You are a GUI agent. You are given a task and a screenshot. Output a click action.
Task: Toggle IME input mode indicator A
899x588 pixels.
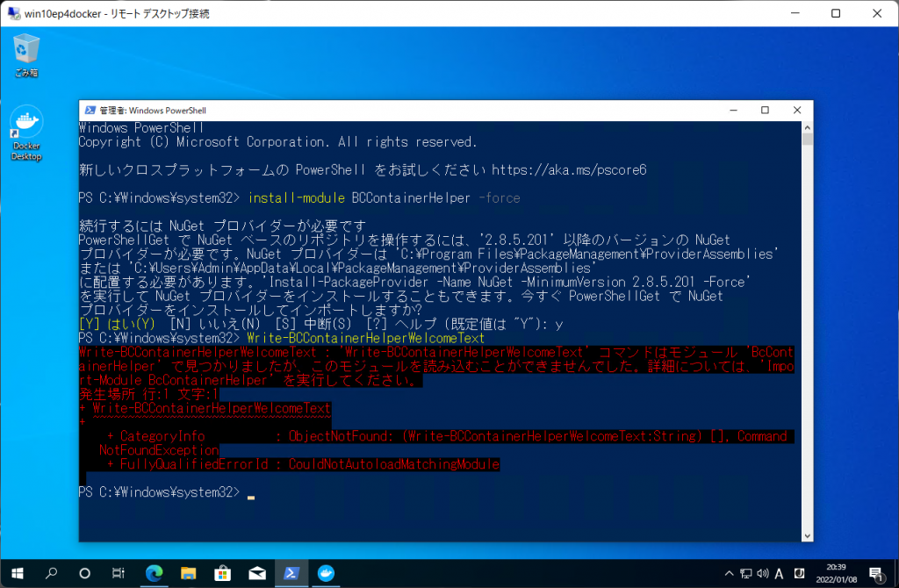pos(780,573)
